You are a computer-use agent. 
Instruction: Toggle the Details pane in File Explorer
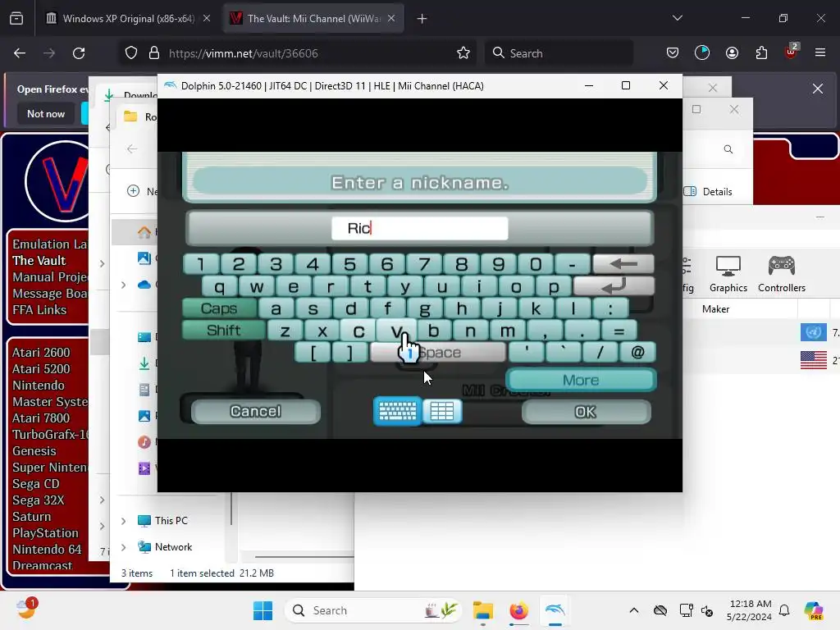coord(708,192)
